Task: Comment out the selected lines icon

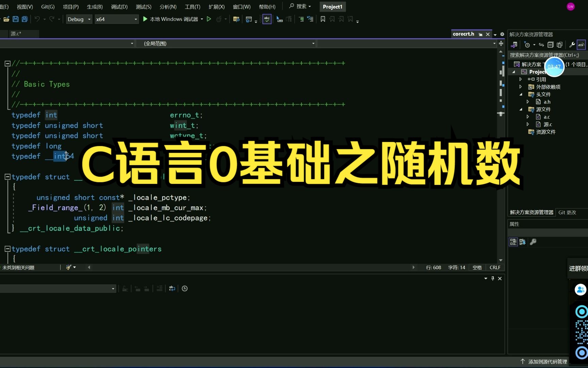Action: tap(301, 19)
